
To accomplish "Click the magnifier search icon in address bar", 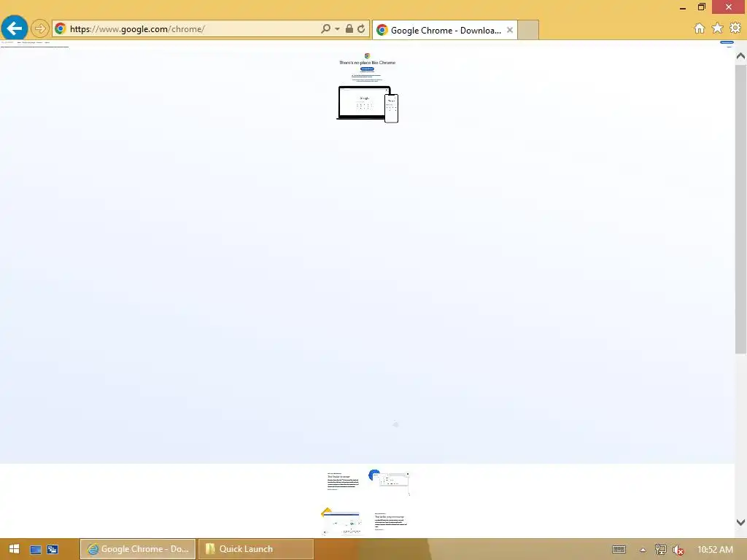I will click(326, 28).
